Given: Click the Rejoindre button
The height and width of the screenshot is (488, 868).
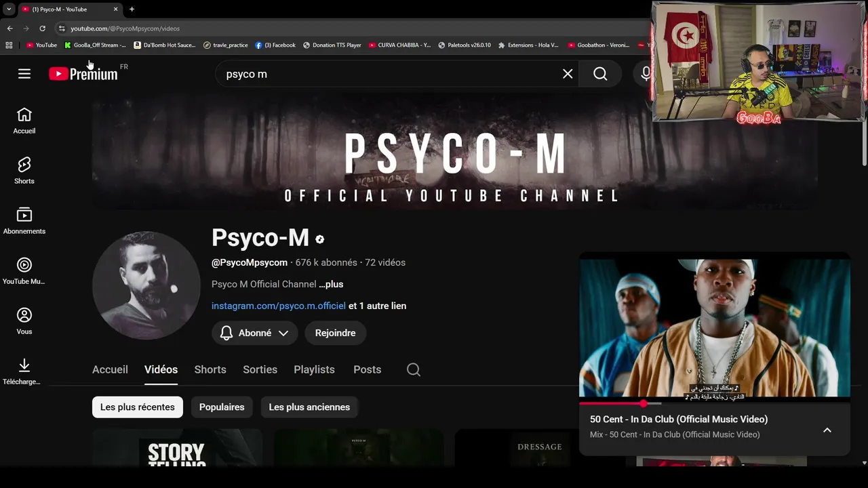Looking at the screenshot, I should pos(335,333).
